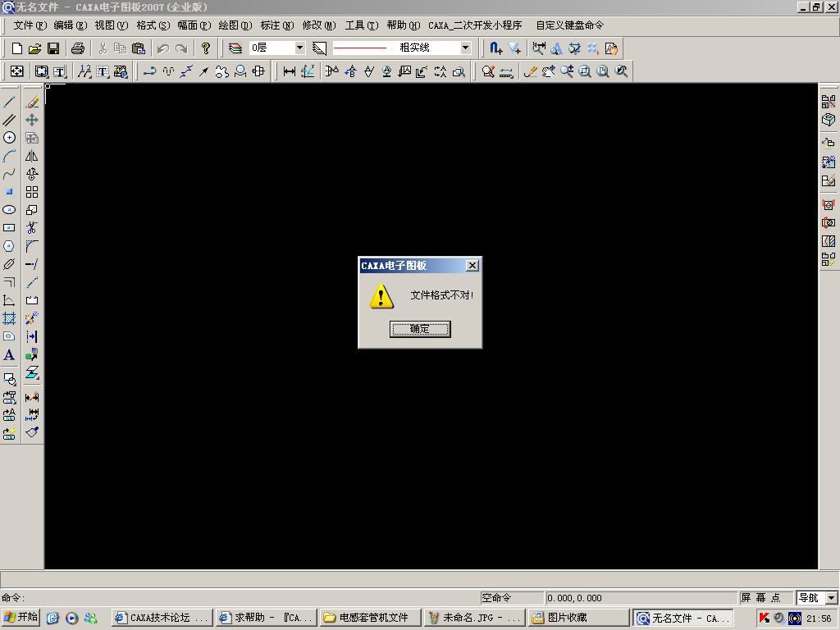The width and height of the screenshot is (840, 630).
Task: Select the line drawing tool
Action: 9,102
